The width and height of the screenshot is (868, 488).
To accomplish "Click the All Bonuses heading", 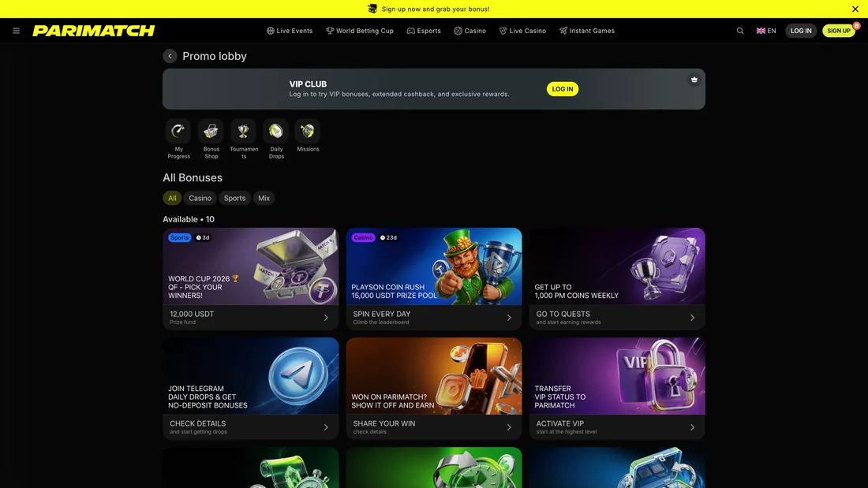I will [x=193, y=177].
